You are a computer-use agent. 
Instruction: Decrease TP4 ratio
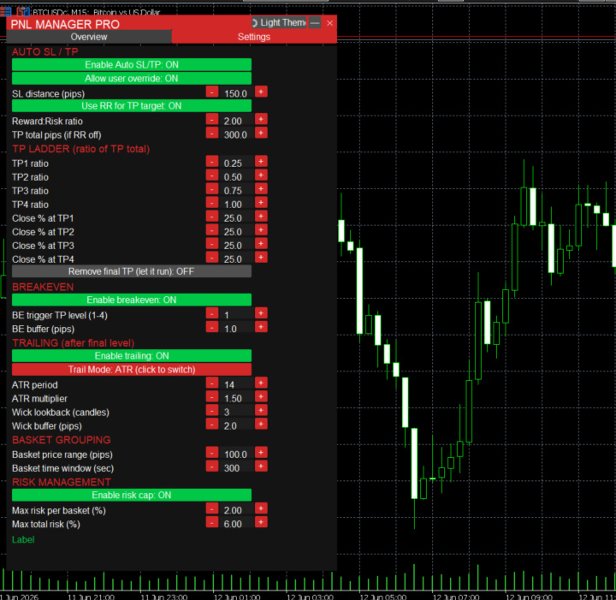click(212, 203)
